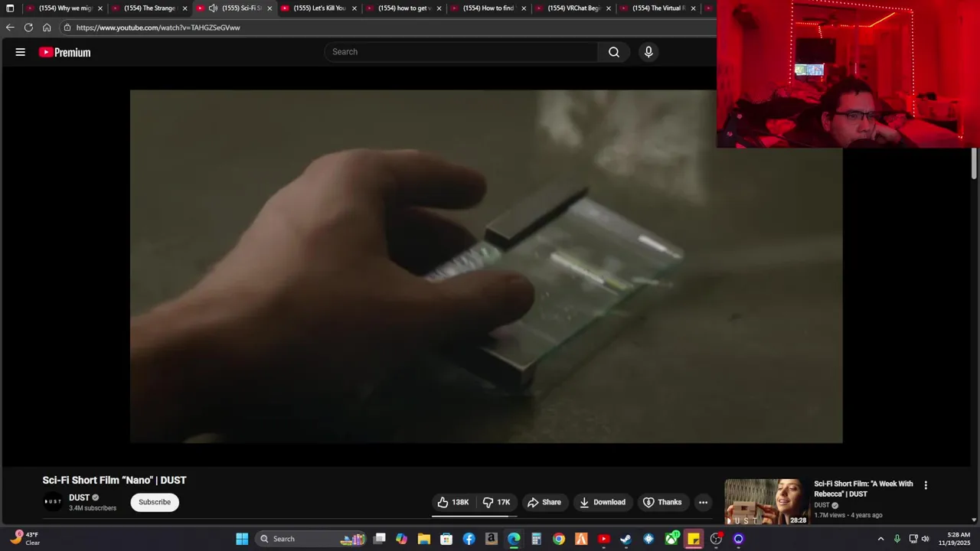Viewport: 980px width, 551px height.
Task: Open Calculator from taskbar
Action: (x=537, y=539)
